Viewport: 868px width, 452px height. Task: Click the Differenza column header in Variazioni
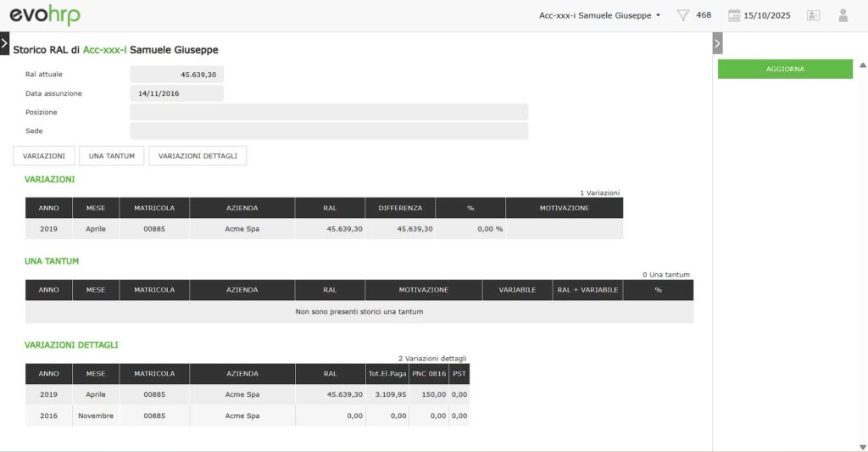pos(400,208)
